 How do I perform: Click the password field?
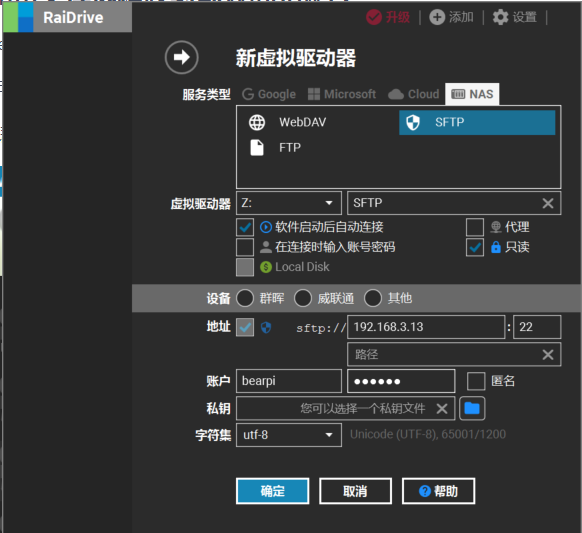tap(401, 381)
